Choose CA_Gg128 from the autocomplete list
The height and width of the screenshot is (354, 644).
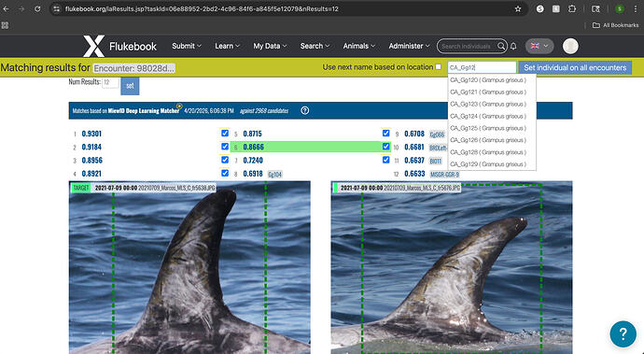[492, 152]
